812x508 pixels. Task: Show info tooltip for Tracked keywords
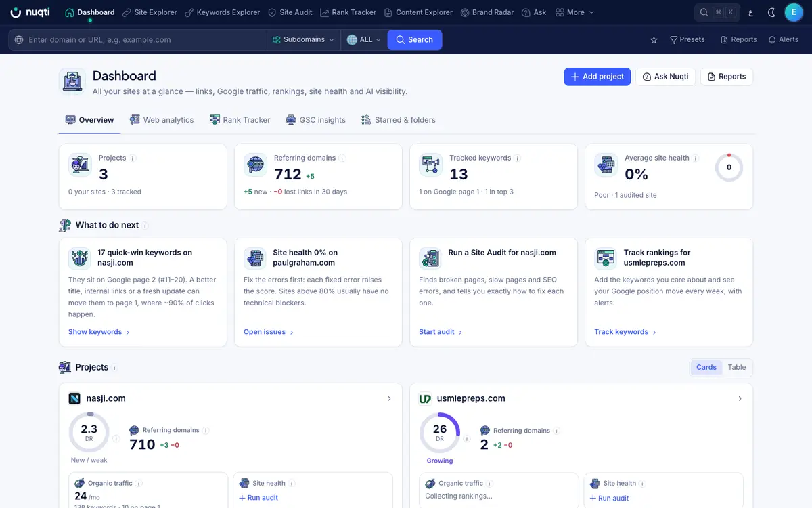tap(518, 158)
